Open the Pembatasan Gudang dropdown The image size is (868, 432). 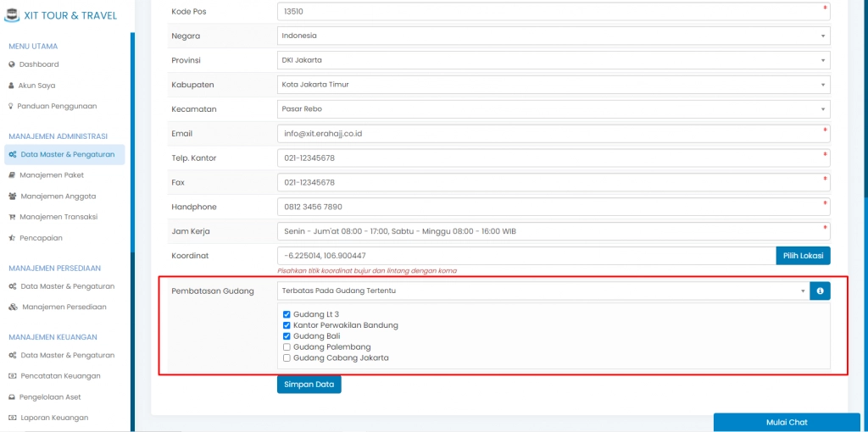coord(542,291)
